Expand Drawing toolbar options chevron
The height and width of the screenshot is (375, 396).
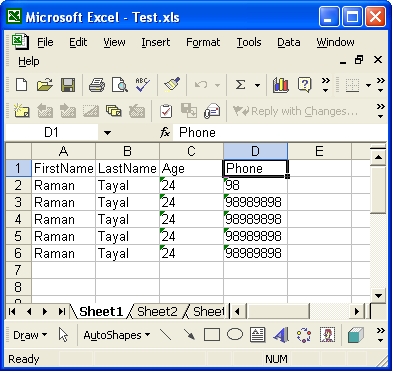381,335
